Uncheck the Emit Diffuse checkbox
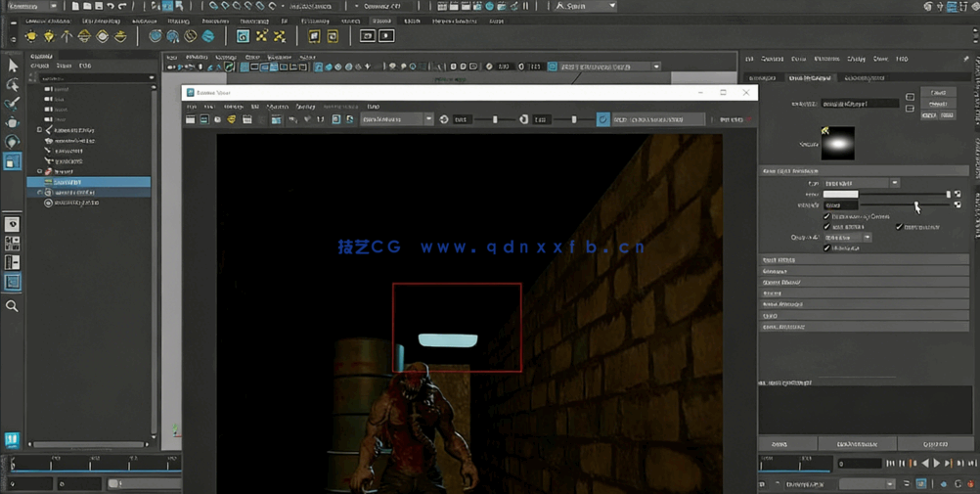 [x=827, y=227]
